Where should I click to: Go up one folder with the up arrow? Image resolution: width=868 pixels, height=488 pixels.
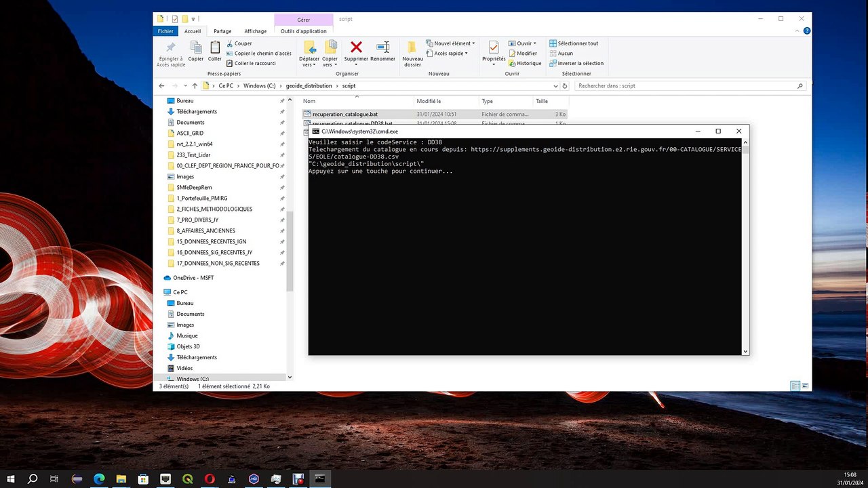tap(195, 86)
